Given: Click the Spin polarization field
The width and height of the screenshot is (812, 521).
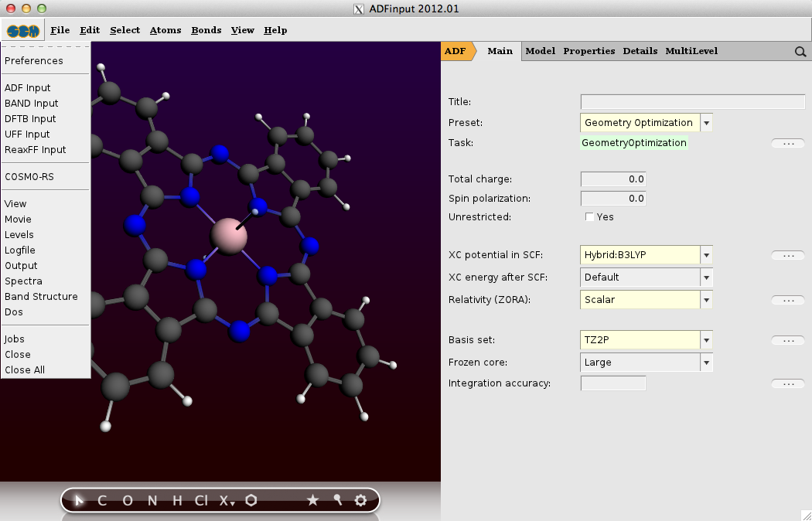Looking at the screenshot, I should (x=613, y=198).
